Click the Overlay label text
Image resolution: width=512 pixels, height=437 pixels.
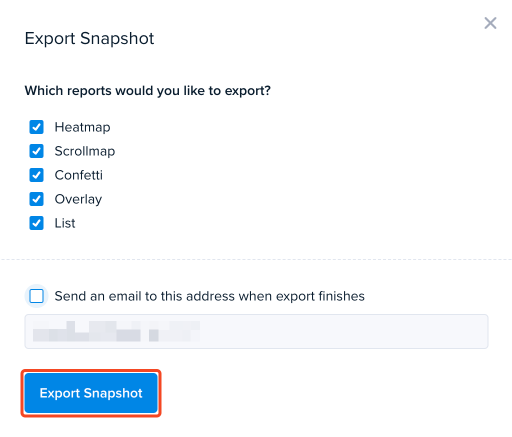(x=78, y=199)
